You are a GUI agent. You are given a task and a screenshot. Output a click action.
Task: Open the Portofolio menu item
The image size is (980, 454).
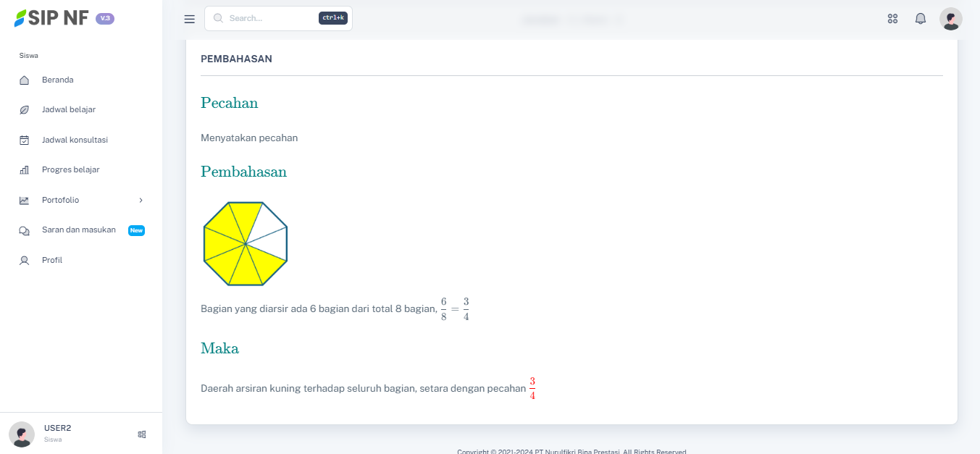pos(61,200)
